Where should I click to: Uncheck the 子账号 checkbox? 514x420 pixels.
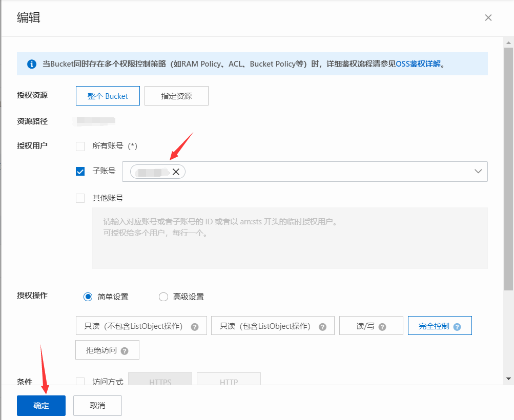[80, 172]
